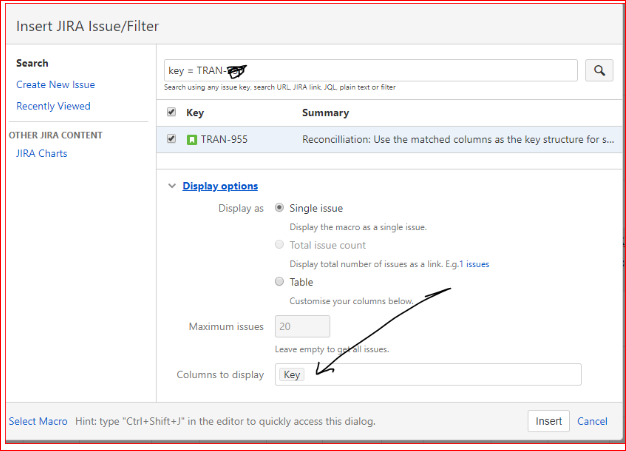Image resolution: width=626 pixels, height=451 pixels.
Task: Click the Reconcilliation summary text
Action: tap(458, 140)
